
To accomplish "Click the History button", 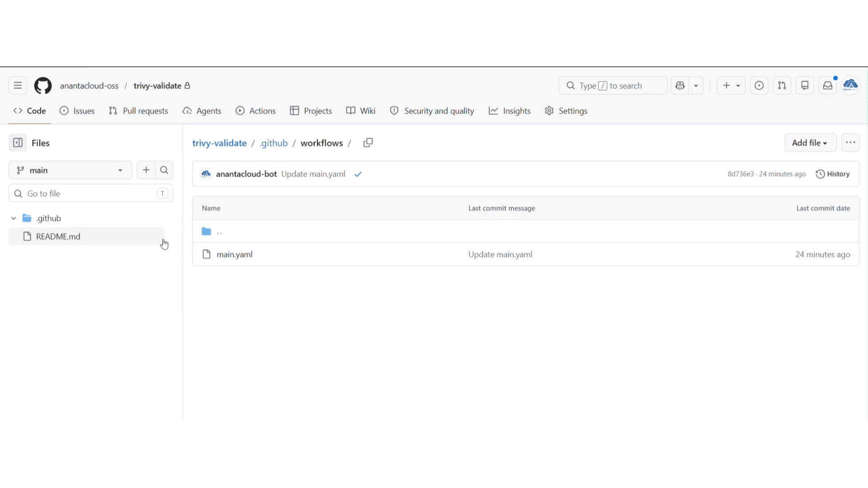I will (833, 174).
